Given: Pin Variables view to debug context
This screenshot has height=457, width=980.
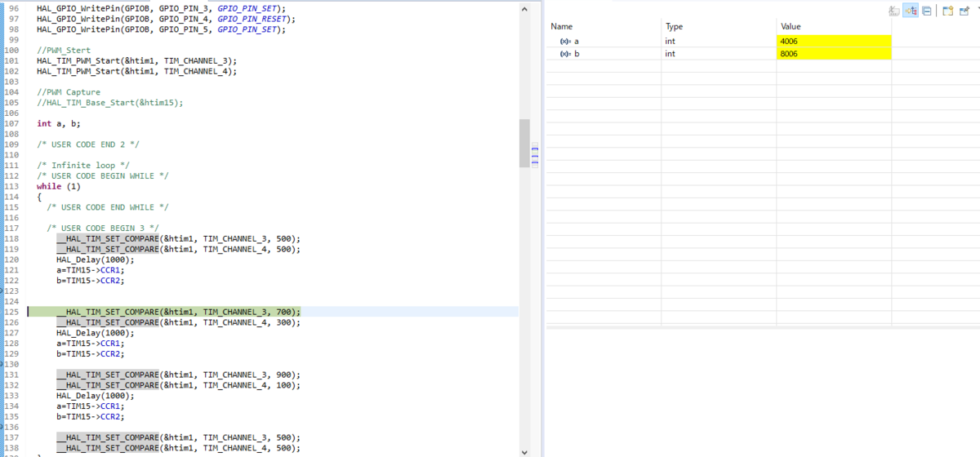Looking at the screenshot, I should pos(964,11).
